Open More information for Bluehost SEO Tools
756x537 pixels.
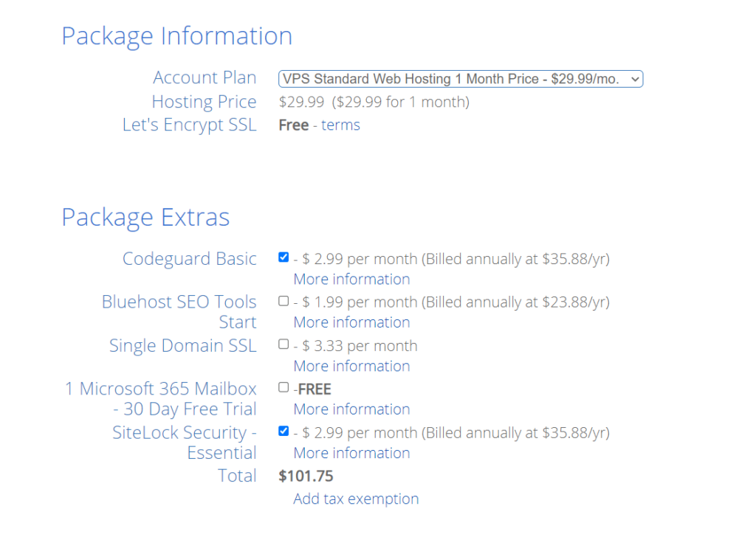point(351,322)
